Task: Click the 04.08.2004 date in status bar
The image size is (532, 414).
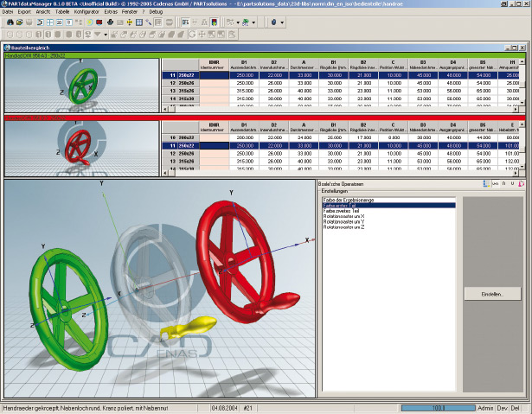Action: coord(224,408)
